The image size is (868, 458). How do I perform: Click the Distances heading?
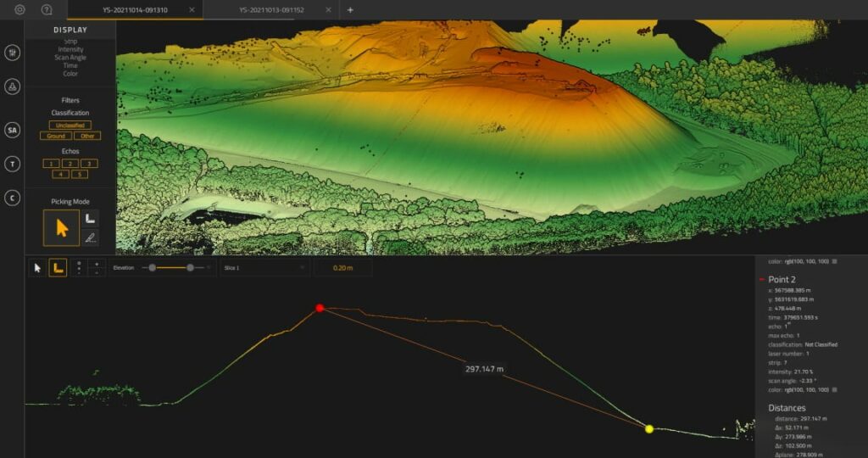[787, 408]
